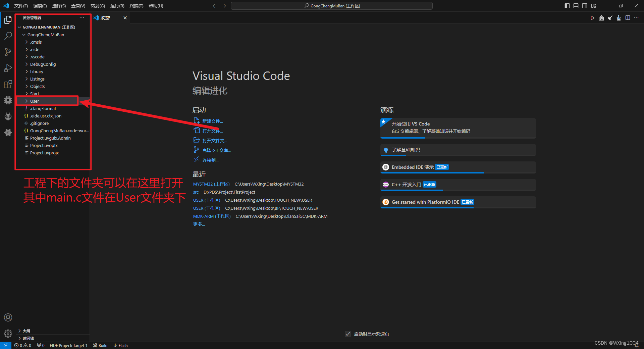Viewport: 644px width, 349px height.
Task: Close the 欢迎 welcome tab
Action: click(x=125, y=18)
